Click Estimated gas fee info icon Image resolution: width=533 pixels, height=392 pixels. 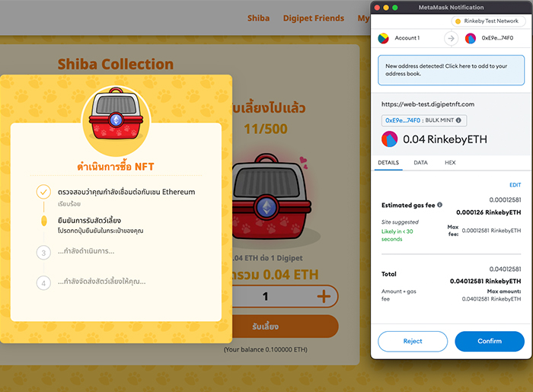click(x=439, y=205)
